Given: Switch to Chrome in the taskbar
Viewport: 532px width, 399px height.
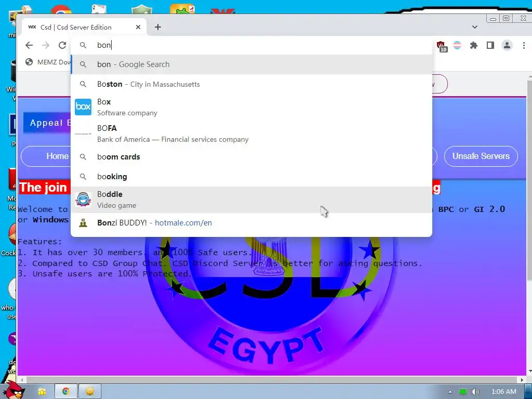Looking at the screenshot, I should click(65, 392).
